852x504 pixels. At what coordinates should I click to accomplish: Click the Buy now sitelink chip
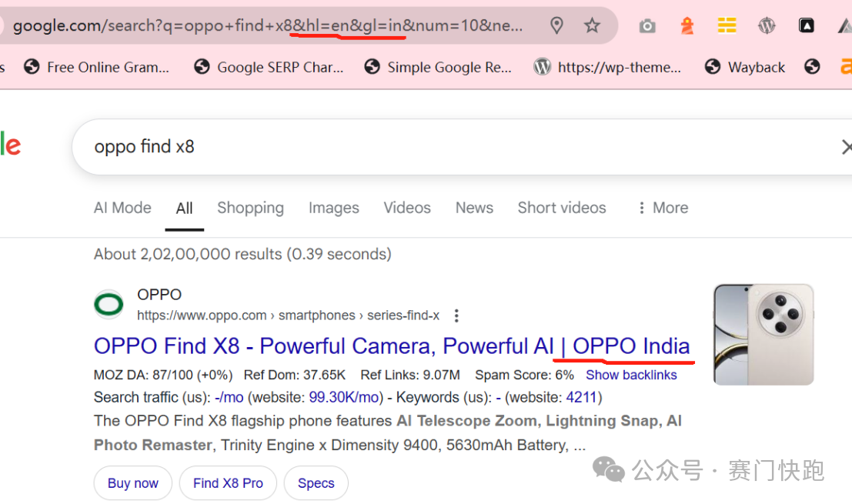tap(133, 482)
